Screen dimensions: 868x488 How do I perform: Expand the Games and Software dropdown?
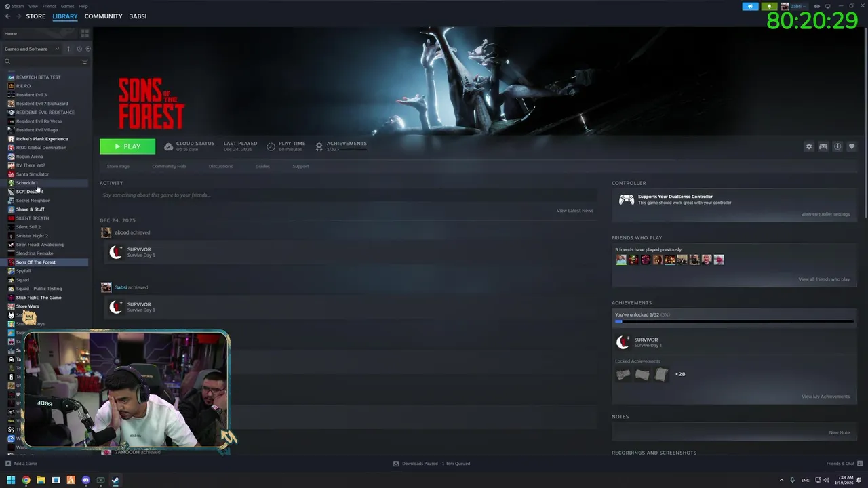coord(31,49)
